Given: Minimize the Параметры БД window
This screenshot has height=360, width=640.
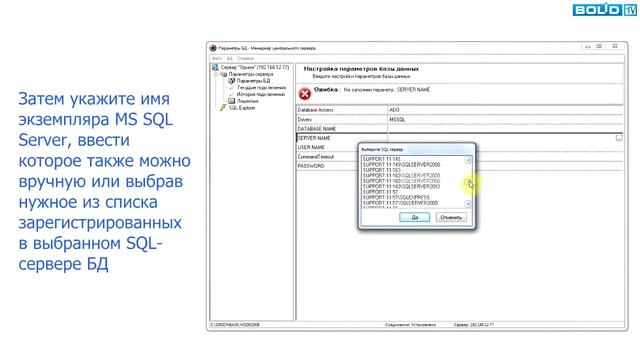Looking at the screenshot, I should (x=588, y=46).
